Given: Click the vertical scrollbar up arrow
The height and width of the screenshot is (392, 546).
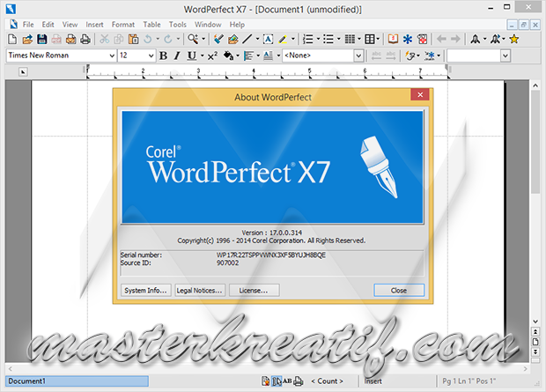Looking at the screenshot, I should tap(535, 85).
